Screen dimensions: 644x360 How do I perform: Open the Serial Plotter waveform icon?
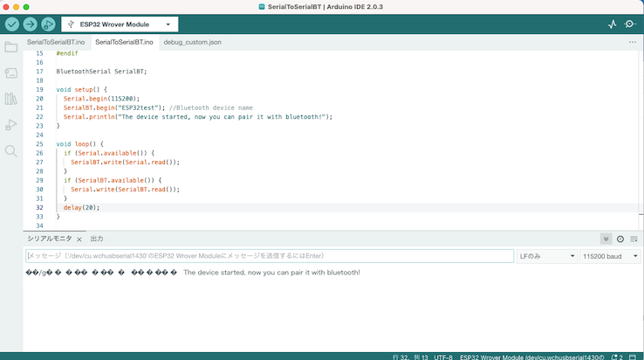(x=613, y=24)
